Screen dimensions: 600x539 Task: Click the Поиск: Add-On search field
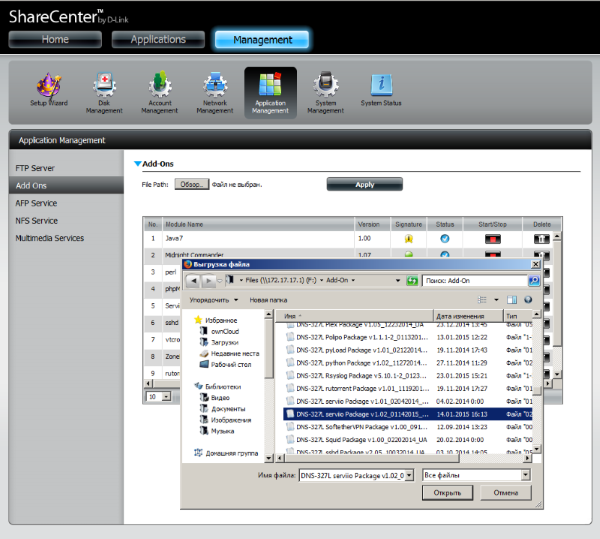coord(475,281)
